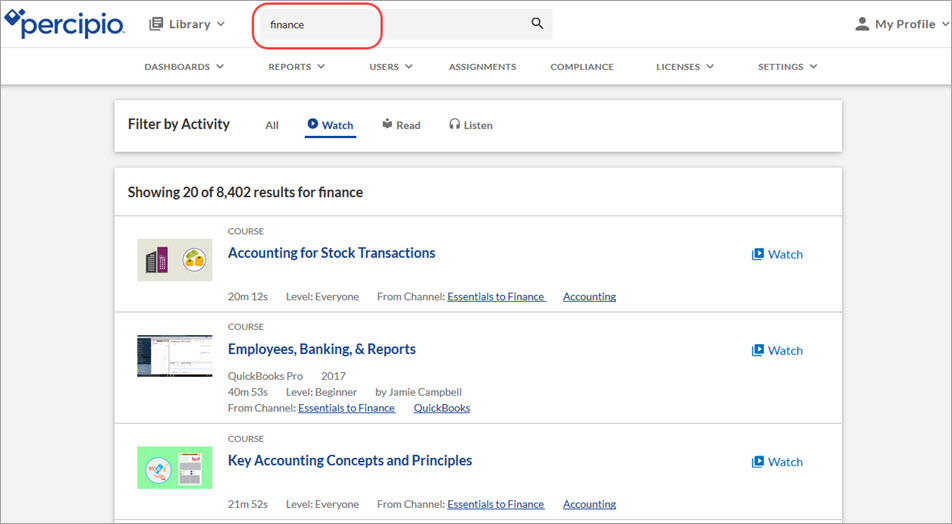The width and height of the screenshot is (952, 524).
Task: Open the My Profile menu
Action: (895, 24)
